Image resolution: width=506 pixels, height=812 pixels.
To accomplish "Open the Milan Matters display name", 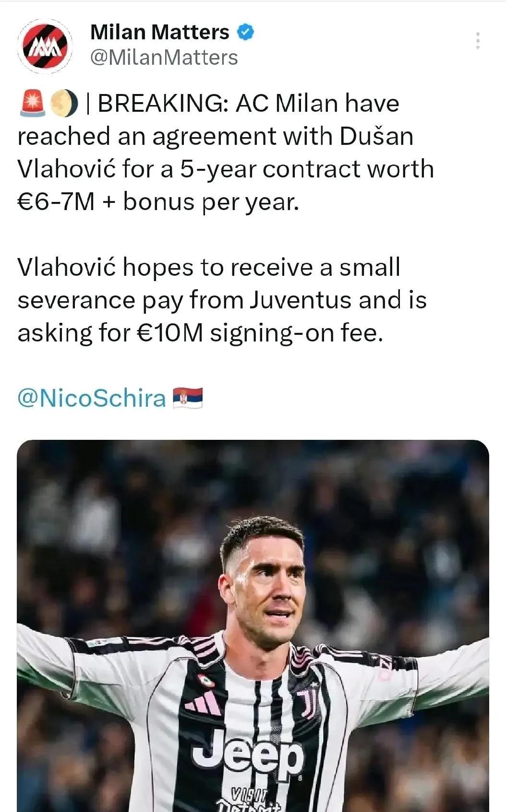I will (x=159, y=32).
